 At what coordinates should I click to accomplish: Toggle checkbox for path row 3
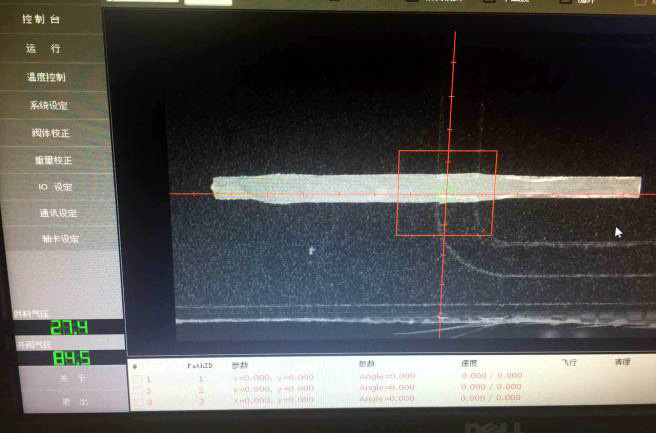point(137,402)
